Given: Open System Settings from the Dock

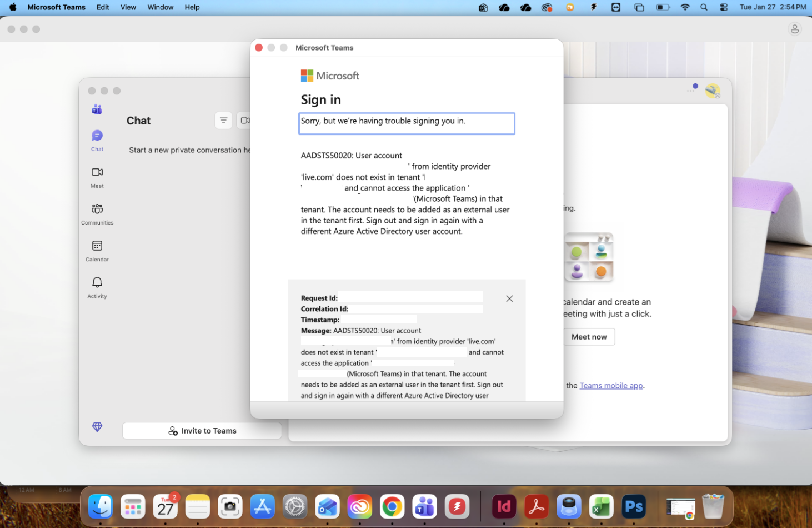Looking at the screenshot, I should point(295,506).
